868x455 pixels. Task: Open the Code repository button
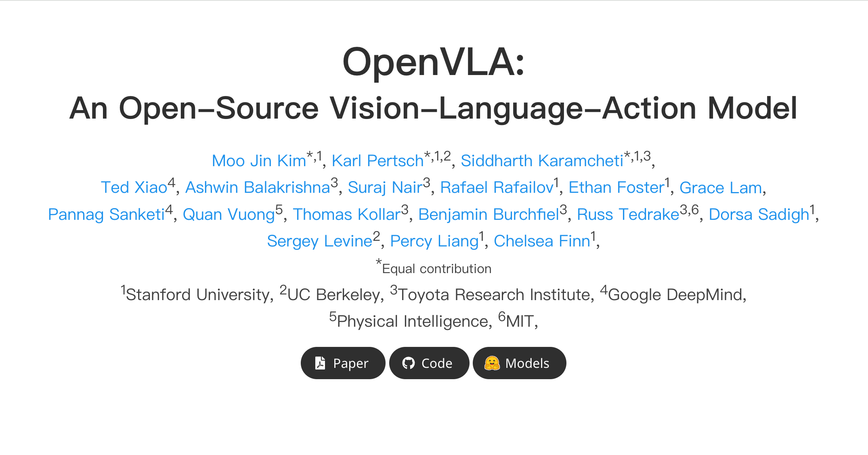[x=429, y=363]
